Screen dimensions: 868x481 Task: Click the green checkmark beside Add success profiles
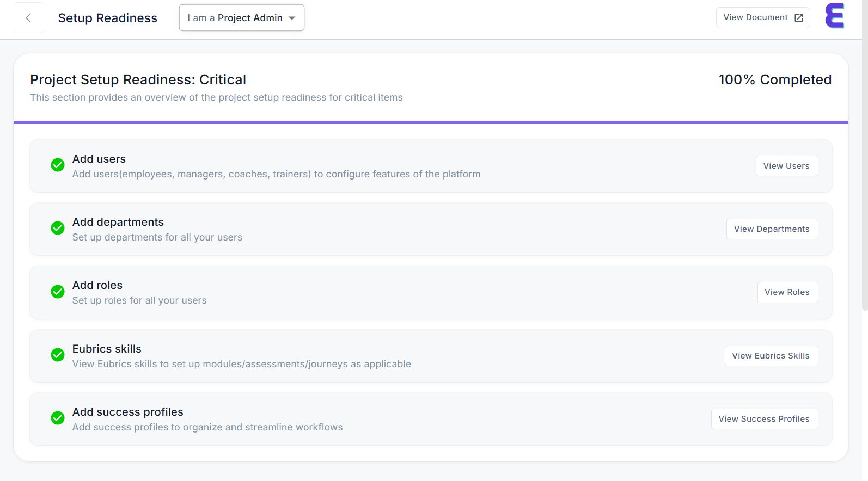click(58, 418)
